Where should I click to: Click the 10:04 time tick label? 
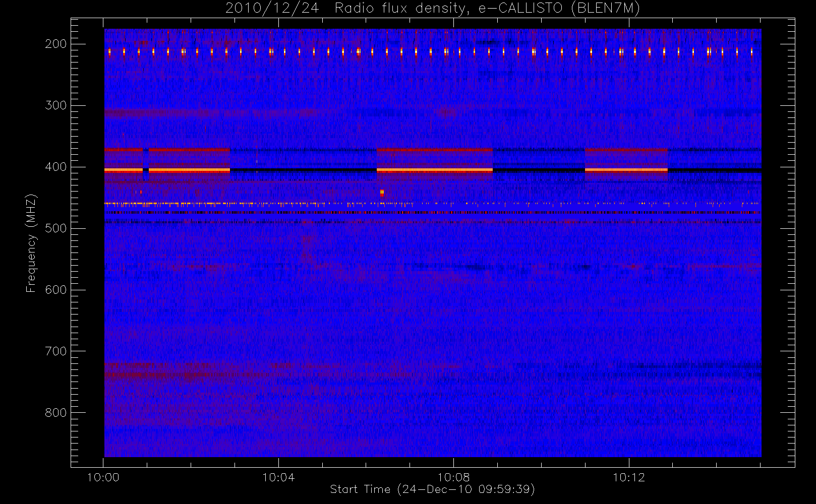[278, 477]
